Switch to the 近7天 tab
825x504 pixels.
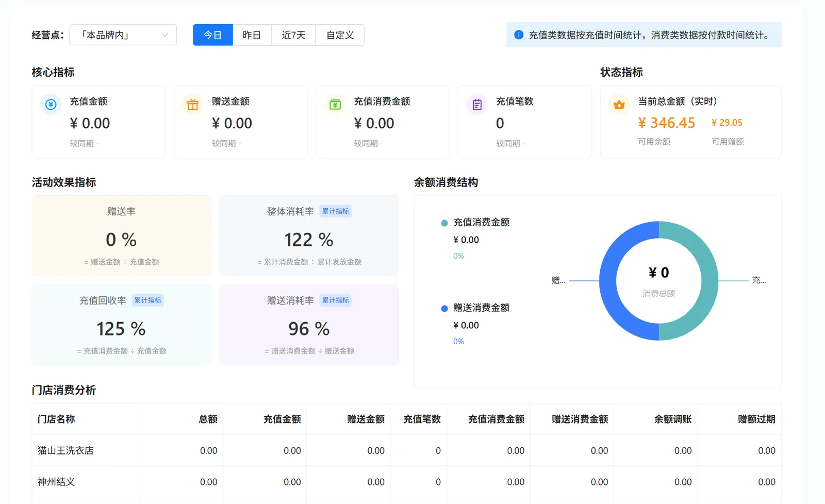tap(293, 35)
